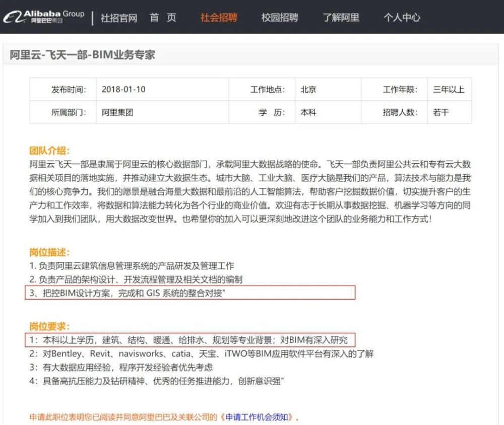The image size is (504, 425).
Task: Click the line 把控BIM设计方案，完成和 GIS 系统
Action: click(x=128, y=293)
